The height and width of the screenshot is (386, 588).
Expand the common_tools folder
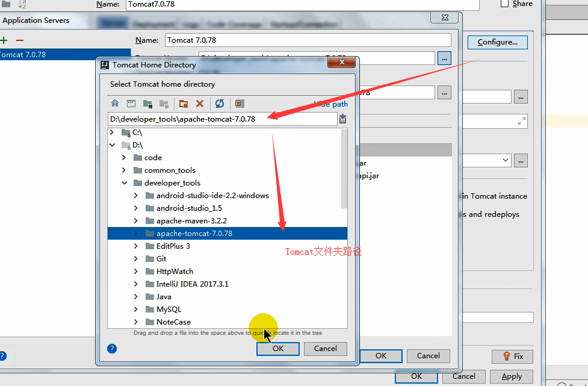coord(124,170)
